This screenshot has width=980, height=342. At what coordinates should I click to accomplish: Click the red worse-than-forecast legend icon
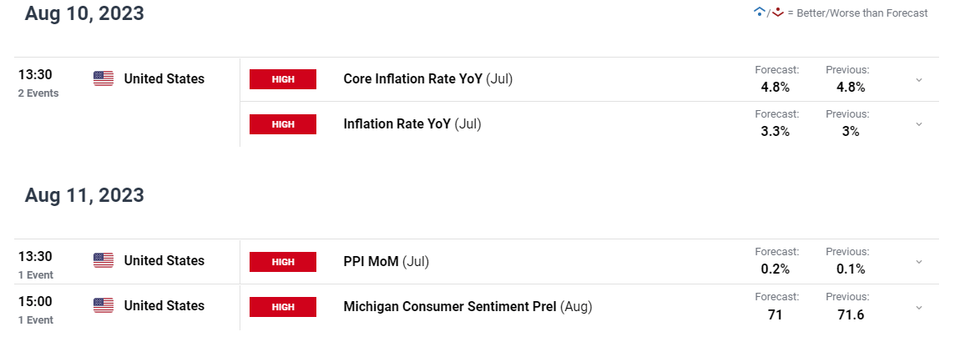(x=777, y=12)
